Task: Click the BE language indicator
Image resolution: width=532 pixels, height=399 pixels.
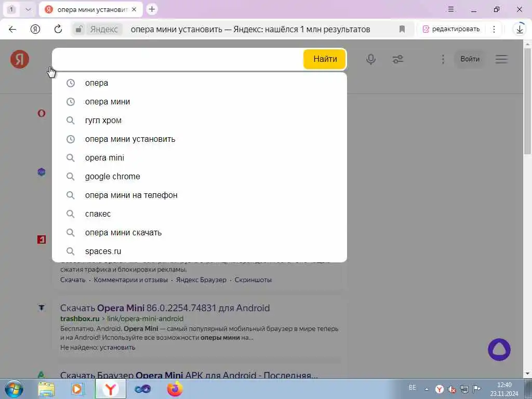Action: pos(412,388)
